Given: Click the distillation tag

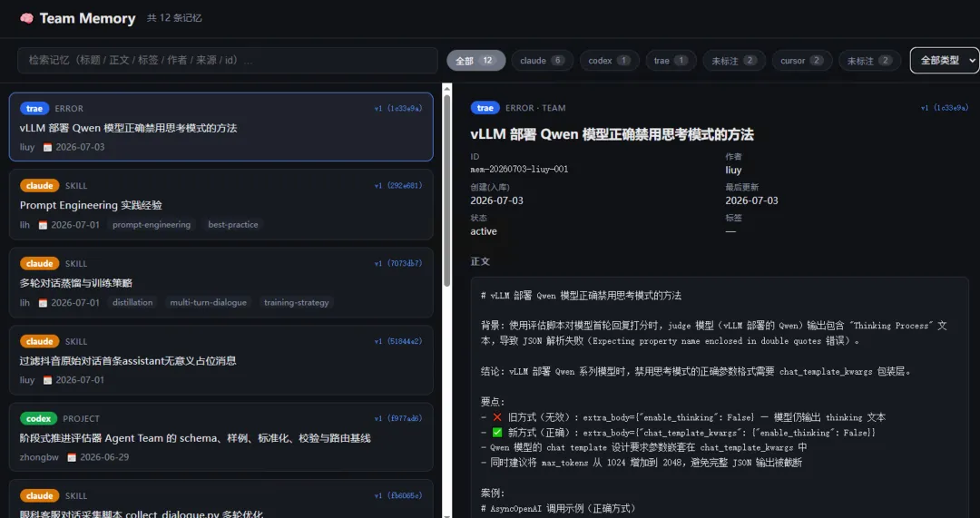Looking at the screenshot, I should 132,302.
